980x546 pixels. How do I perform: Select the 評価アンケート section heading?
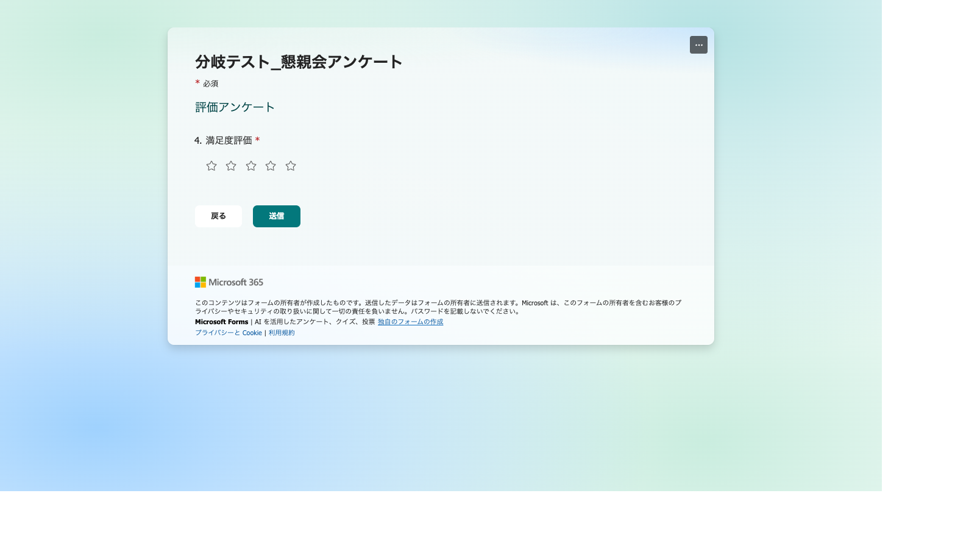[235, 107]
